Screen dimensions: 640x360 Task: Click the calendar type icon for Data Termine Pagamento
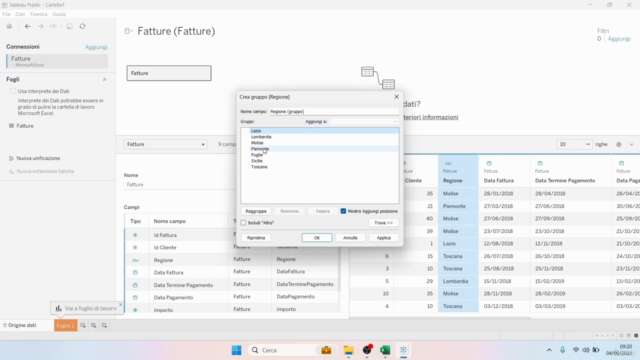135,285
